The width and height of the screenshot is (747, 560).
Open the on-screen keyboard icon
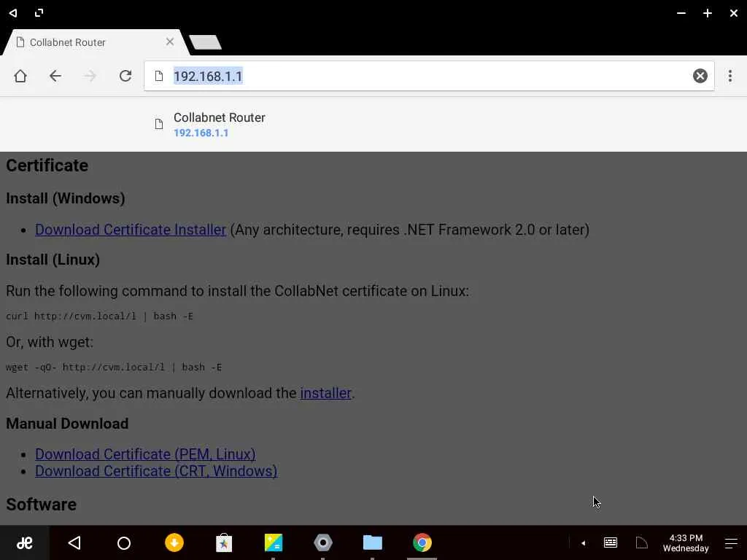pos(611,542)
